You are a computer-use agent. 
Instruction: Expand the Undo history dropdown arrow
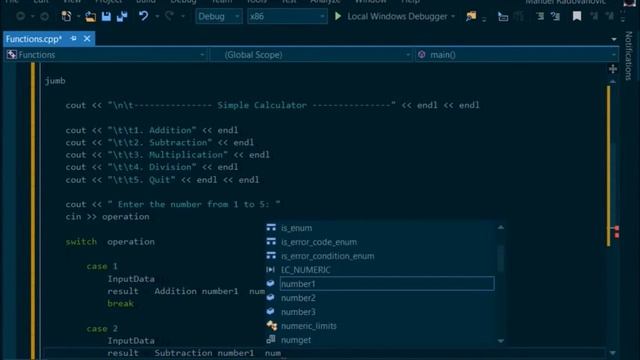tap(157, 17)
